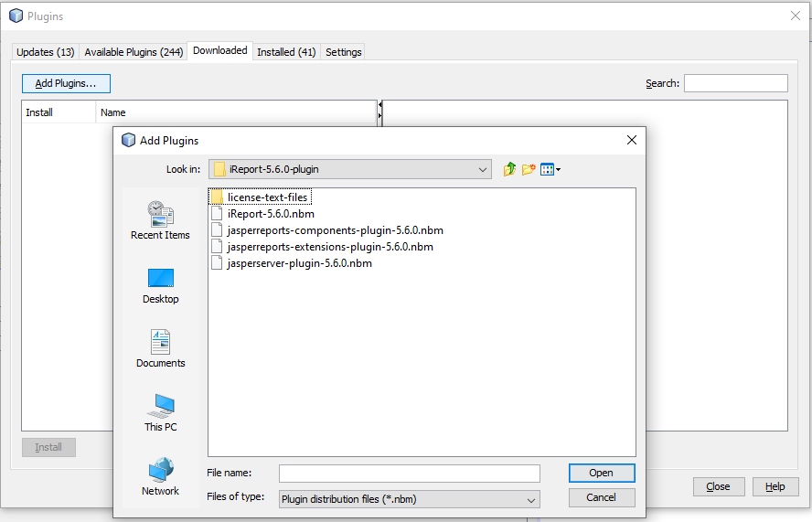The width and height of the screenshot is (812, 522).
Task: Click the splitter collapse arrow in Plugins
Action: pyautogui.click(x=379, y=104)
